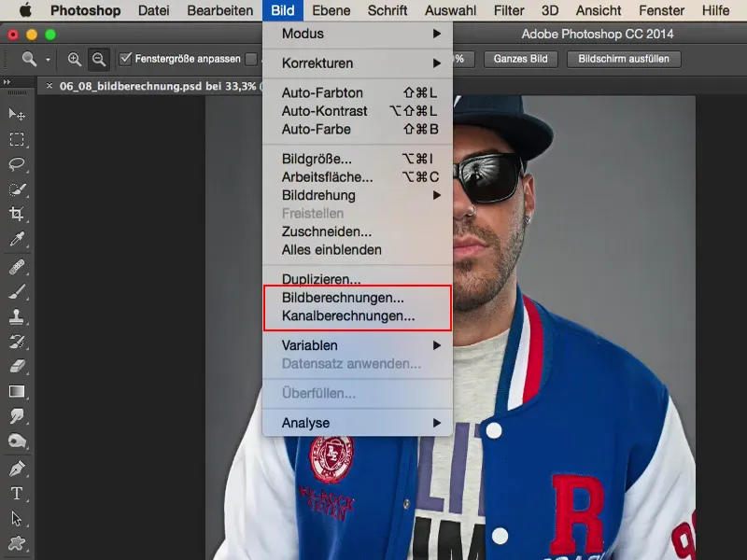Image resolution: width=747 pixels, height=560 pixels.
Task: Select Zuschneiden menu entry
Action: pos(358,231)
